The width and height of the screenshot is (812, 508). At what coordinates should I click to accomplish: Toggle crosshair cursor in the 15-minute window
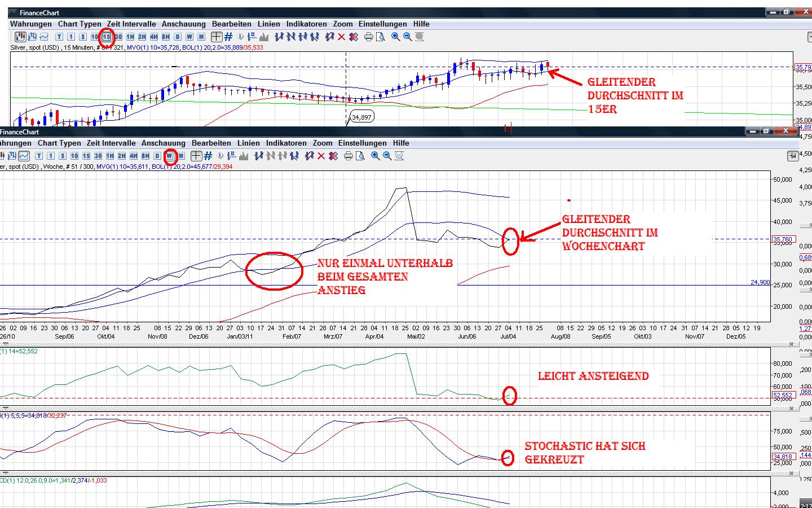pos(217,37)
